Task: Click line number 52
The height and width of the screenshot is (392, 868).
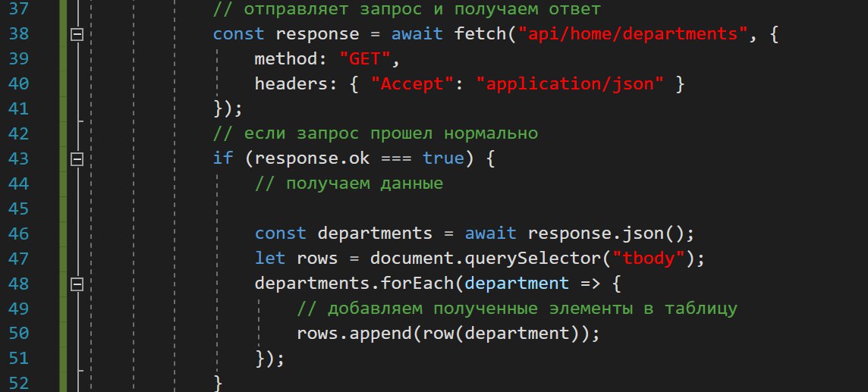Action: point(18,383)
